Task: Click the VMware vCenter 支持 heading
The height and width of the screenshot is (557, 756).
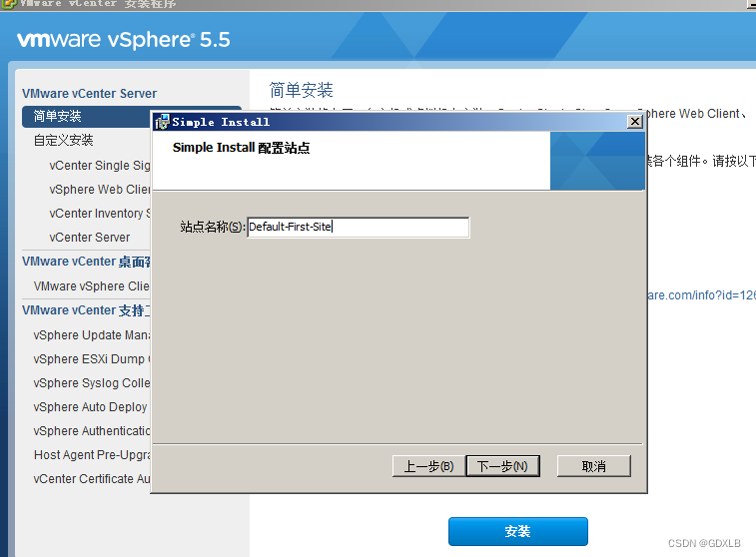Action: [86, 310]
